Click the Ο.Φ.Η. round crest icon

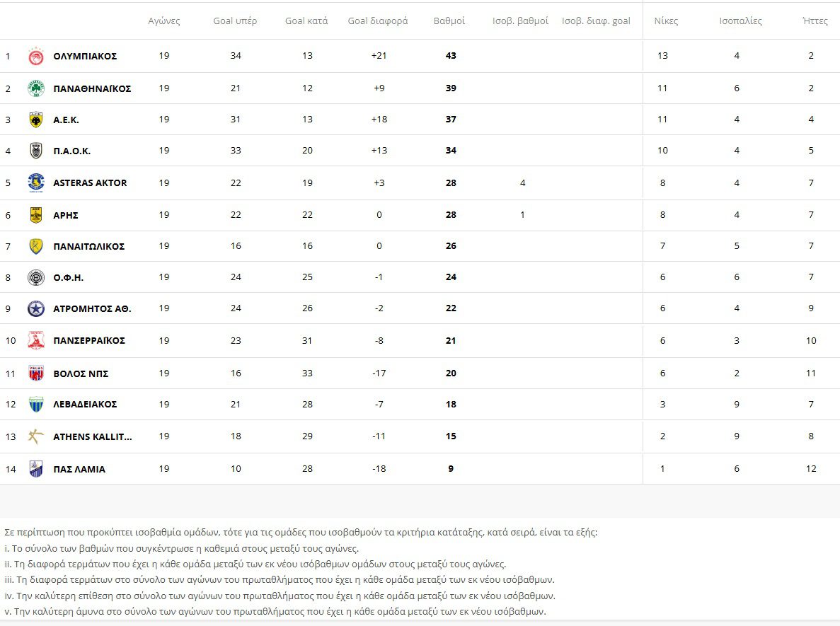click(36, 277)
